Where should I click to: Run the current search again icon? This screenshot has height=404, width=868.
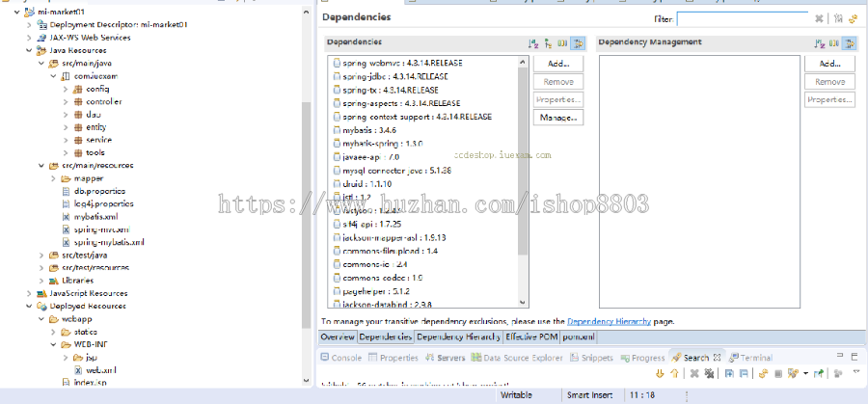(x=763, y=373)
